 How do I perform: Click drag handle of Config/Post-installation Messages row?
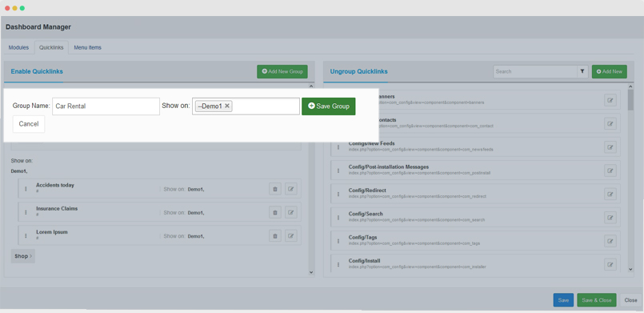(338, 171)
